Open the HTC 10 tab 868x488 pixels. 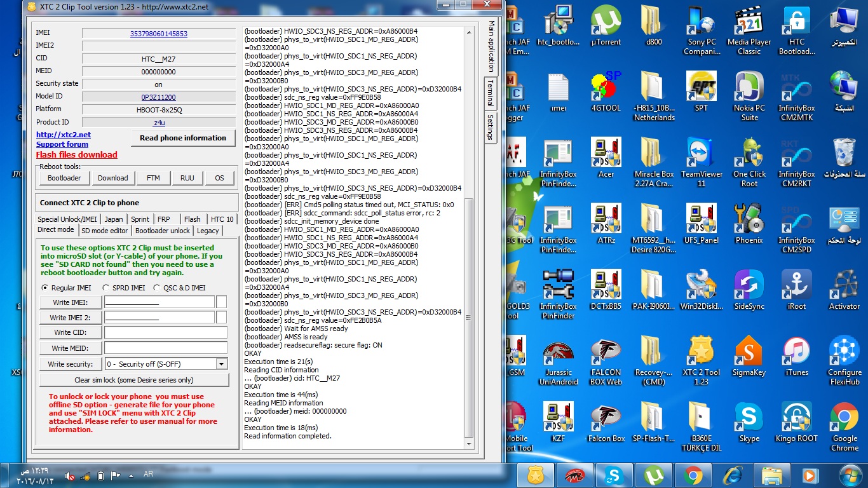tap(222, 219)
